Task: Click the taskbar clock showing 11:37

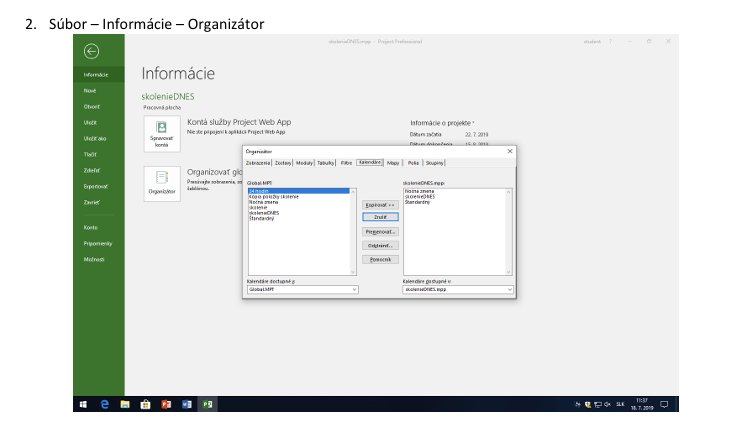Action: [x=642, y=404]
